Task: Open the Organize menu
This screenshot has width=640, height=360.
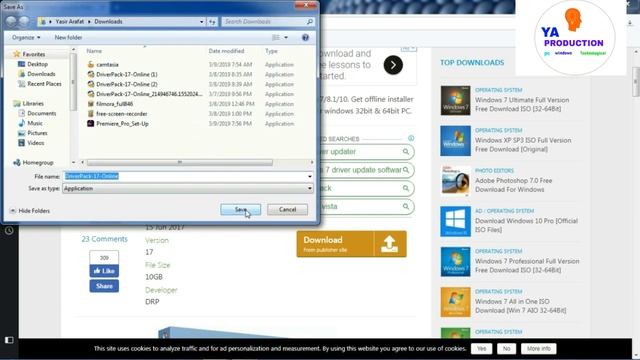Action: [x=26, y=38]
